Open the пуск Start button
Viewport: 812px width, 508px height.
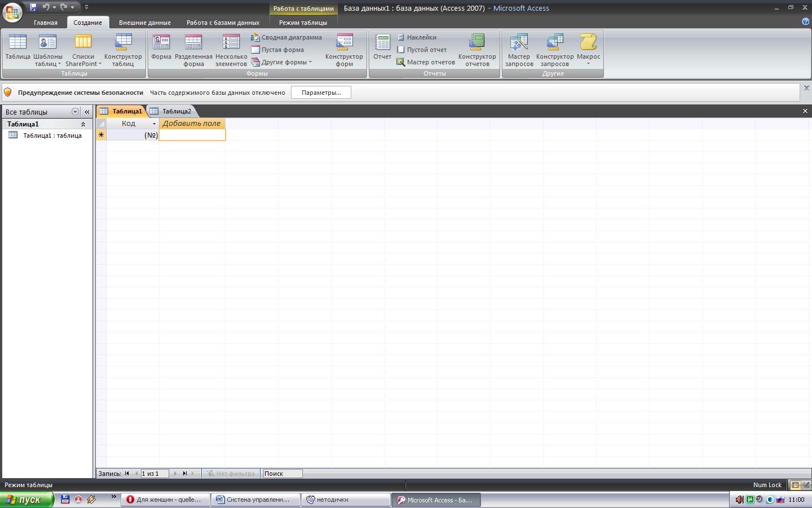(x=27, y=500)
